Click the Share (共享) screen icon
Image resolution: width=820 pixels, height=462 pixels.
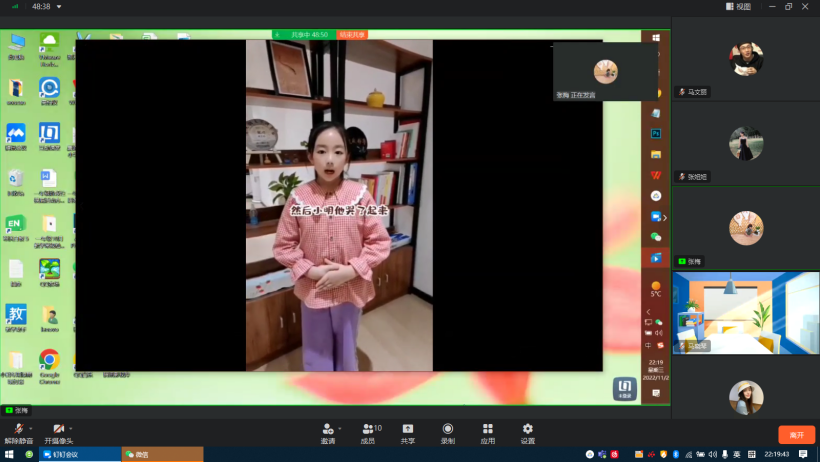408,429
